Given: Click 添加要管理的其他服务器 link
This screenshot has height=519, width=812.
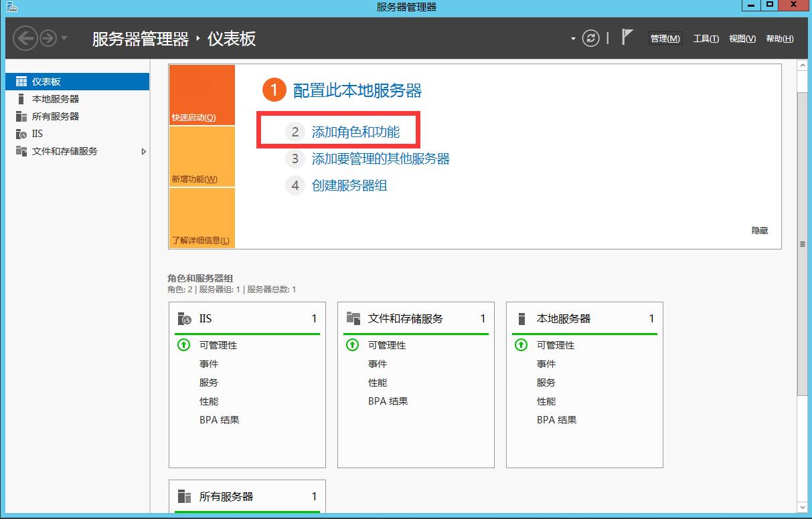Looking at the screenshot, I should [380, 159].
